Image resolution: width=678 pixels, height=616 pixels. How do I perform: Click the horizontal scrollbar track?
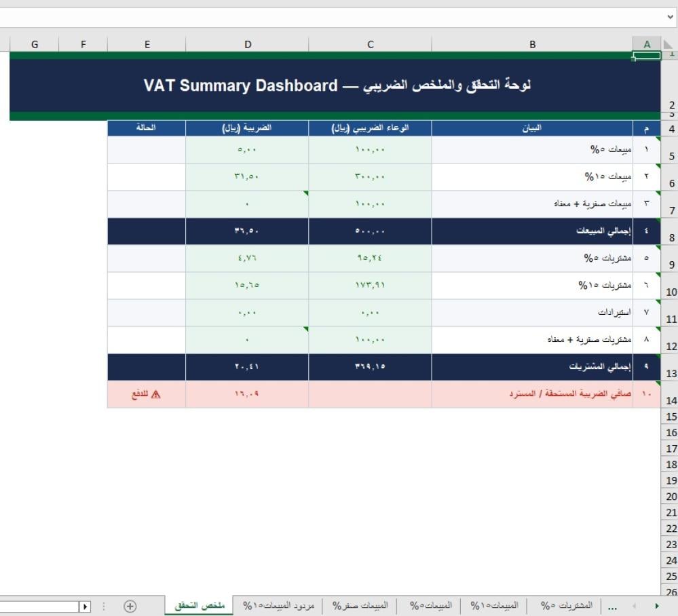click(x=41, y=606)
